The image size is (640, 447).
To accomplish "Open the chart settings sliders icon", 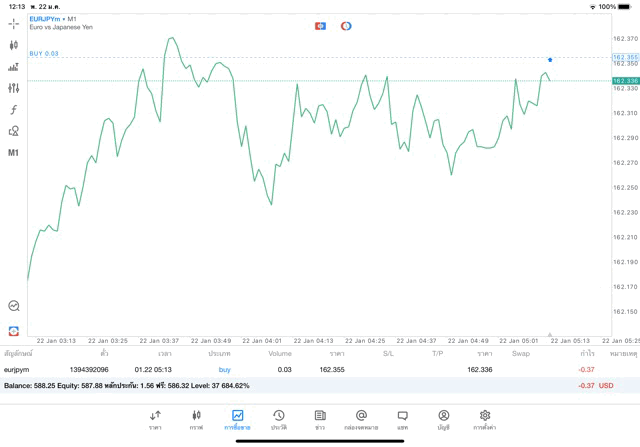I will point(13,88).
